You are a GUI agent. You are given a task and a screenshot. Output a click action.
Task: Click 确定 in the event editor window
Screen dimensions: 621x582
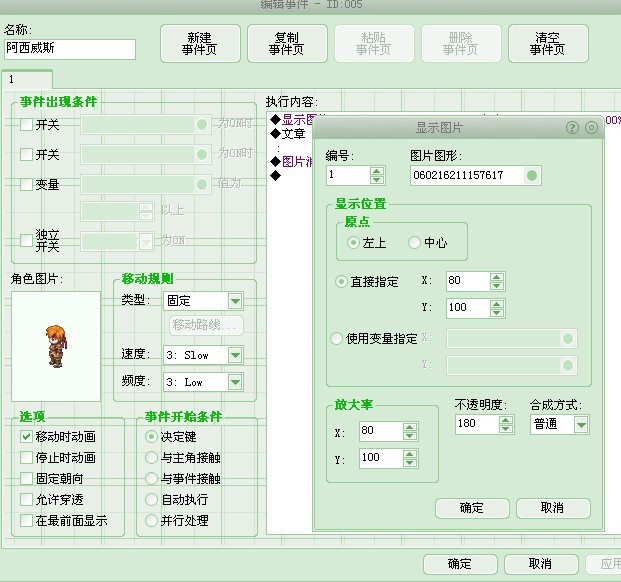click(x=460, y=564)
